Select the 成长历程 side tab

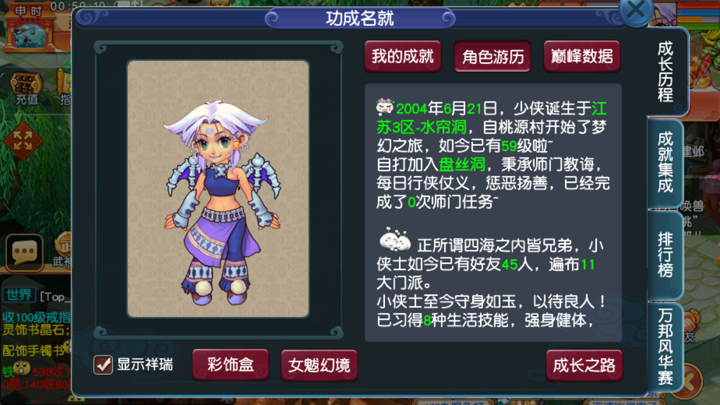pos(666,71)
